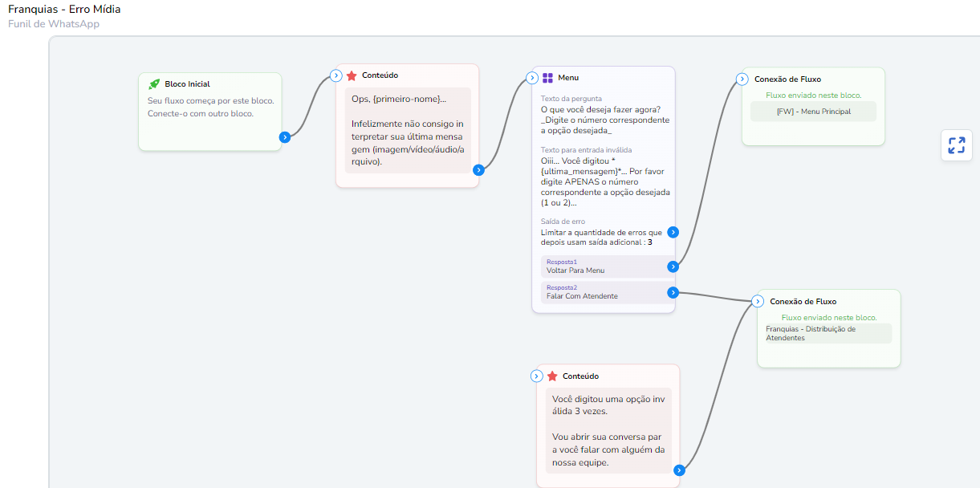Click the input chevron of the 'Ops' Conteúdo block
Screen dimensions: 980x488
pyautogui.click(x=336, y=75)
